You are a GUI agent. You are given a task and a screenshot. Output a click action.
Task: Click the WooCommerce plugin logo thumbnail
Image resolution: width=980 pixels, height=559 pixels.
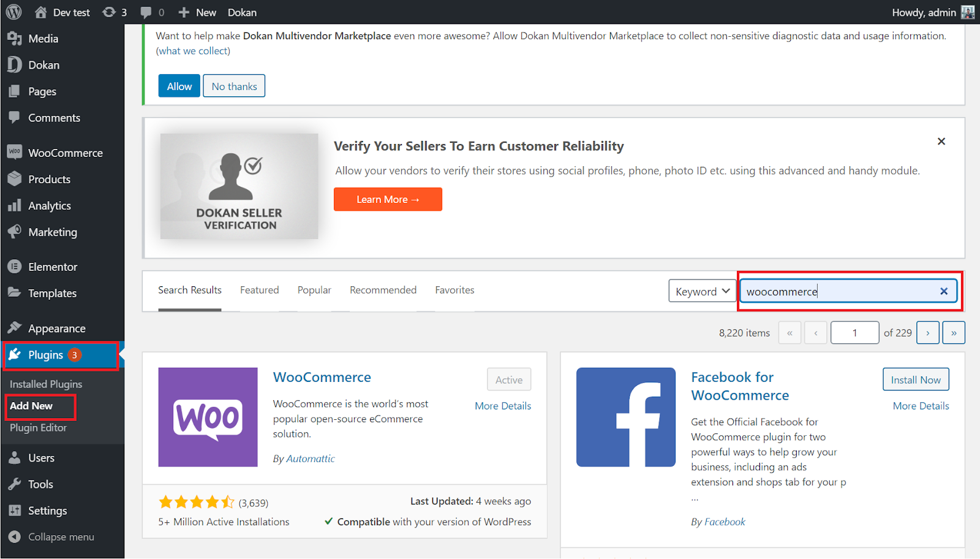(x=208, y=417)
